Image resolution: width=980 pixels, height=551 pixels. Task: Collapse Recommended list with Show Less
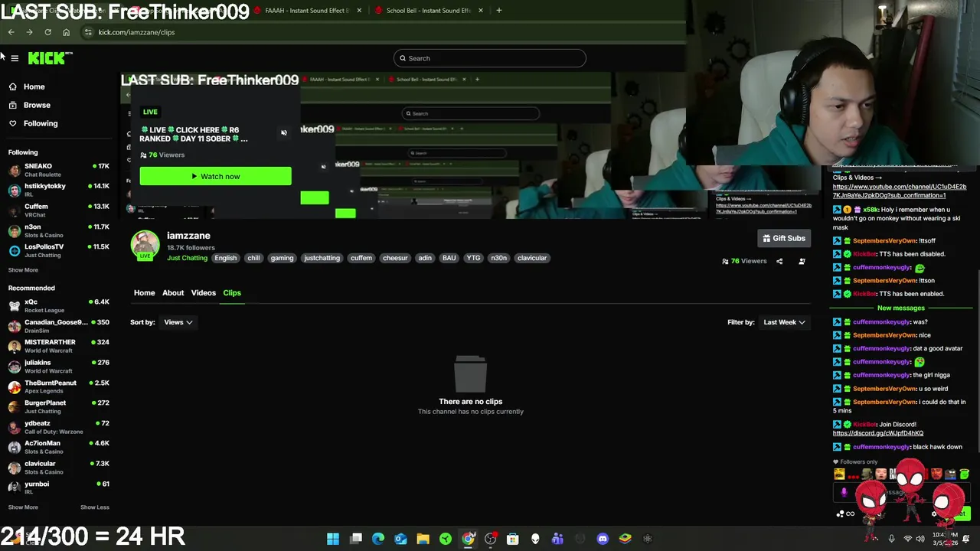(x=95, y=507)
